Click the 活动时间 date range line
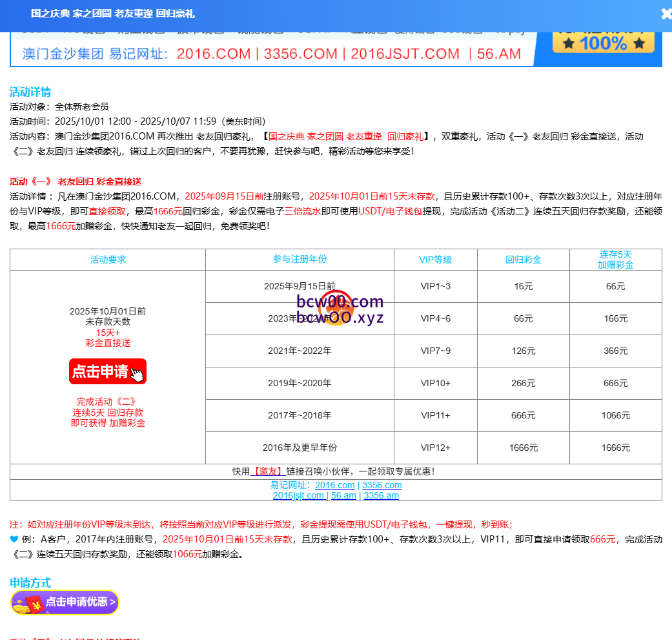This screenshot has height=640, width=672. [x=137, y=122]
